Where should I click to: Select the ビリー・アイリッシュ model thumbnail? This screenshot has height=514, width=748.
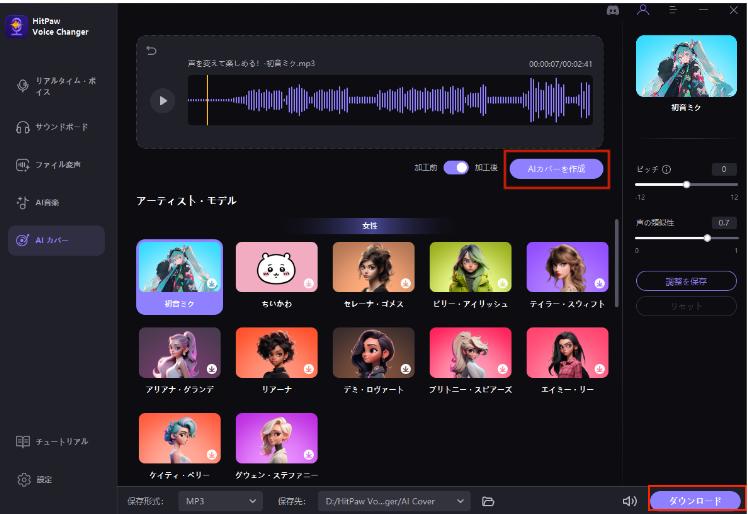[470, 267]
